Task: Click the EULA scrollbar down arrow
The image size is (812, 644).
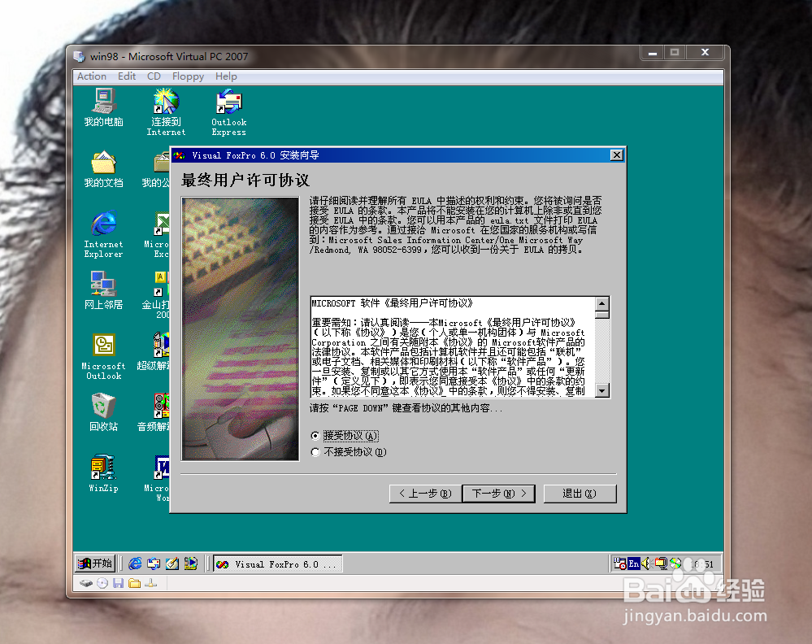Action: (x=601, y=390)
